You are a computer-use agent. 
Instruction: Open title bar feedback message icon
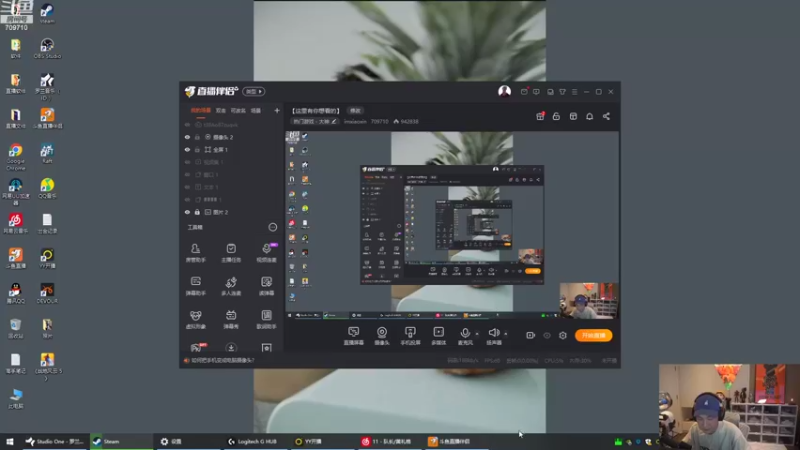pos(536,92)
